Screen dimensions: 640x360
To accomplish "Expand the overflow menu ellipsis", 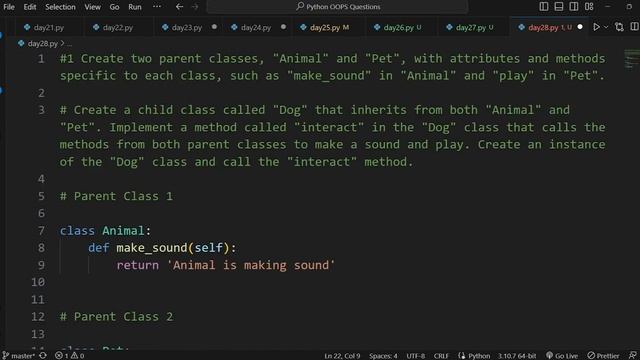I will (x=157, y=7).
